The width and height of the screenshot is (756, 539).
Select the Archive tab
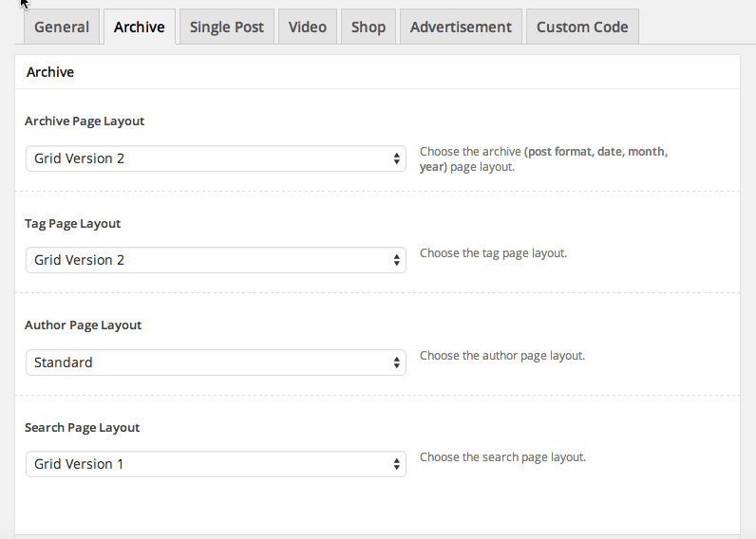click(140, 27)
